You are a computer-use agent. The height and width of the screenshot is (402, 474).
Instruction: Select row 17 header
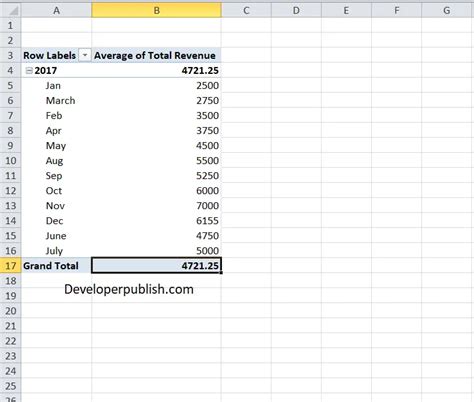(x=11, y=266)
